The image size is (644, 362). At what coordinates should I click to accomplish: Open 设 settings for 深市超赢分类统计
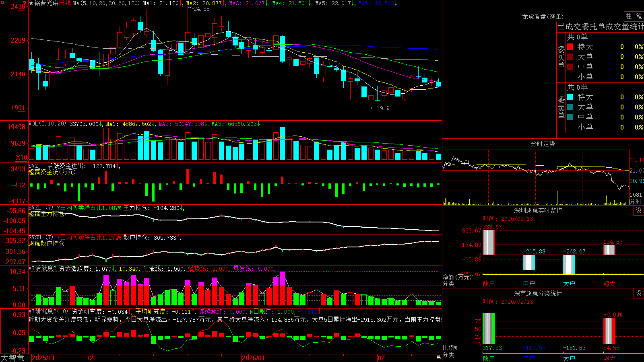click(639, 293)
